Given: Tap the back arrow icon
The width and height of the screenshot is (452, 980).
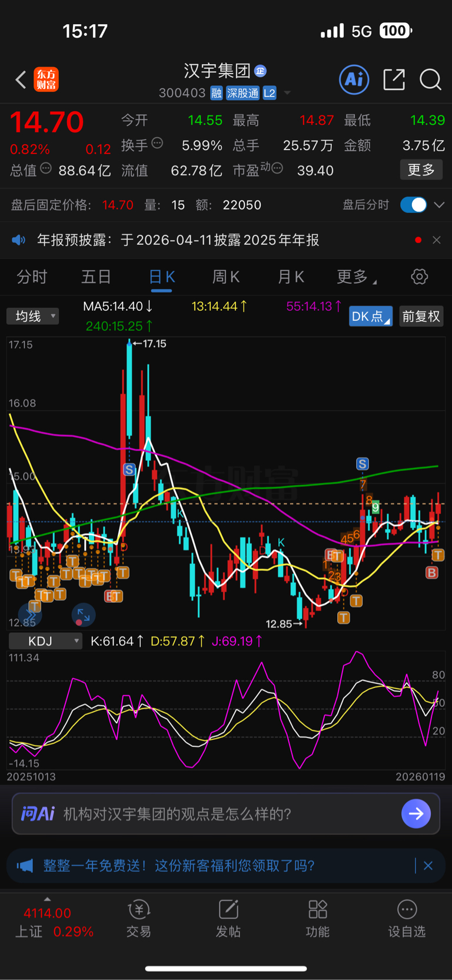Looking at the screenshot, I should (x=21, y=79).
